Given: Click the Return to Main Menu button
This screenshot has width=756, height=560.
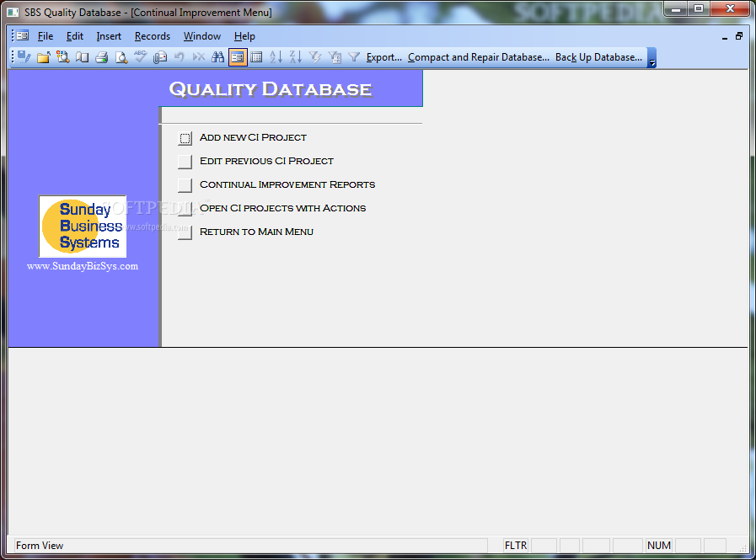Looking at the screenshot, I should 185,232.
